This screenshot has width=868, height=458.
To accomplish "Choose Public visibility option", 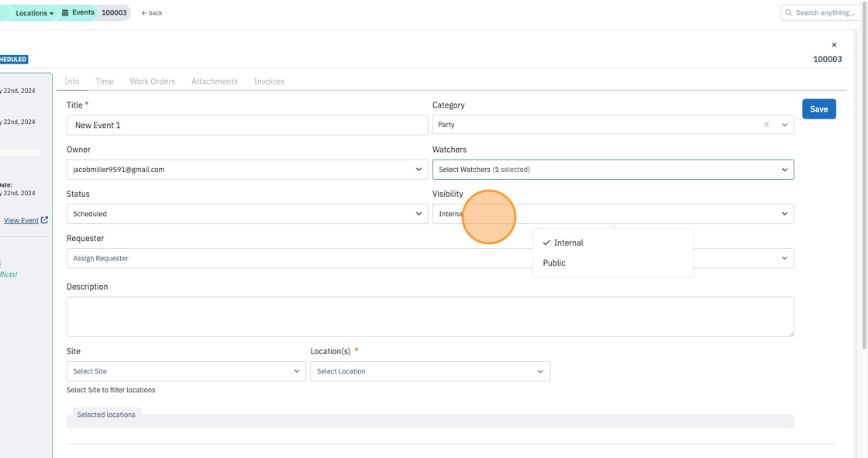I will (x=613, y=263).
